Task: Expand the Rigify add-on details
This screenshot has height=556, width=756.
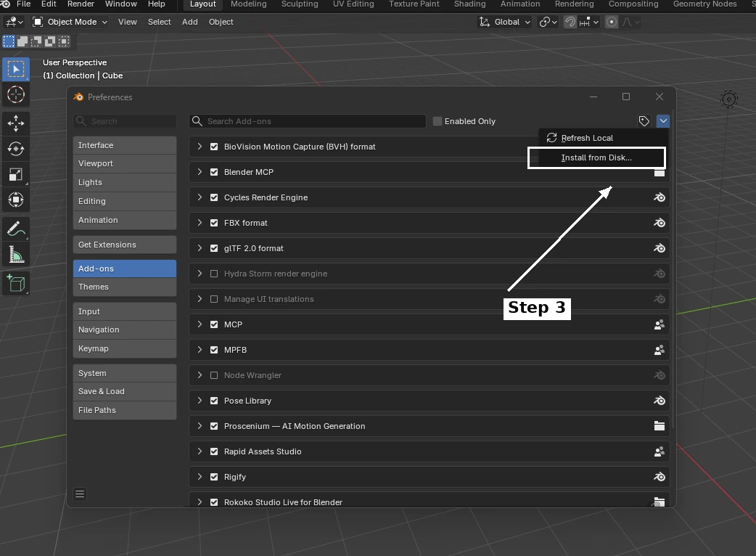Action: (x=200, y=477)
